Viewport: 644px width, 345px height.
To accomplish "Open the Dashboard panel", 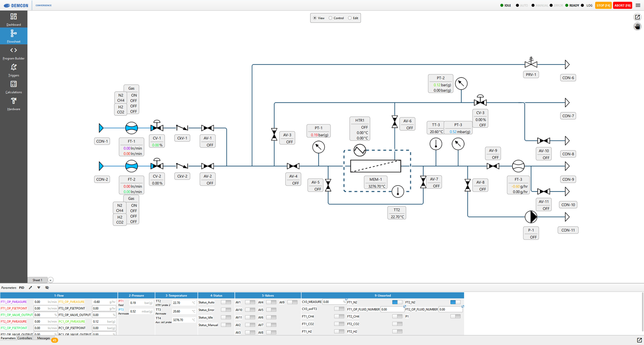I will tap(13, 19).
